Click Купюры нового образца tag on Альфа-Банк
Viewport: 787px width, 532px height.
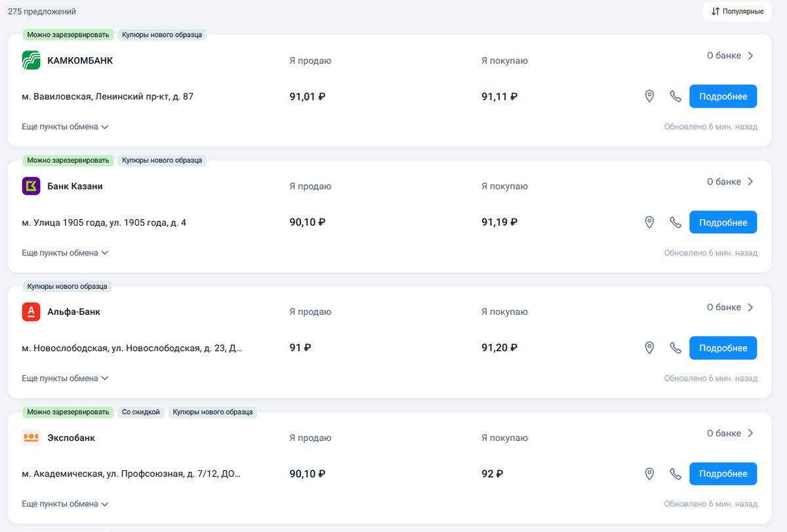pyautogui.click(x=68, y=286)
